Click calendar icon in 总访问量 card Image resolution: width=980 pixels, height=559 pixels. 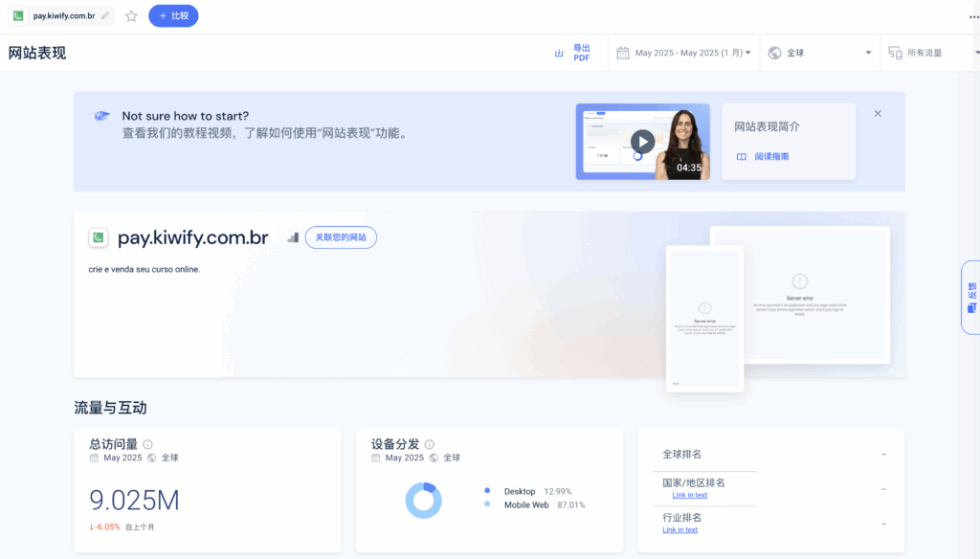(x=94, y=458)
